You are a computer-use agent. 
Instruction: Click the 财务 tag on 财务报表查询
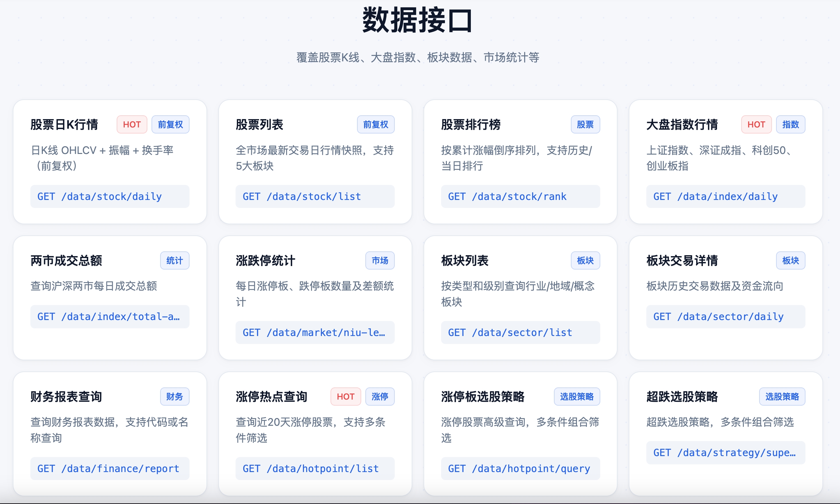tap(175, 396)
